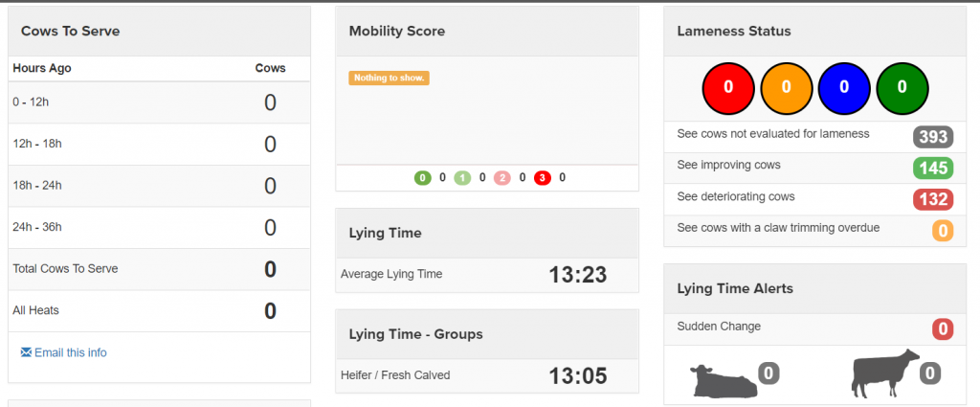Screen dimensions: 980x407
Task: Click the 393 not-evaluated count badge
Action: pos(932,137)
